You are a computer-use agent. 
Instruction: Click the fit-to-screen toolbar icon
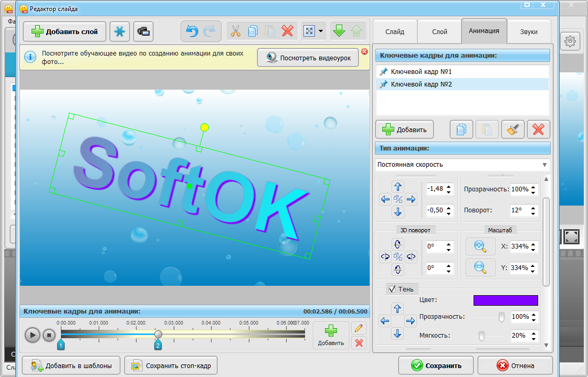tap(309, 31)
